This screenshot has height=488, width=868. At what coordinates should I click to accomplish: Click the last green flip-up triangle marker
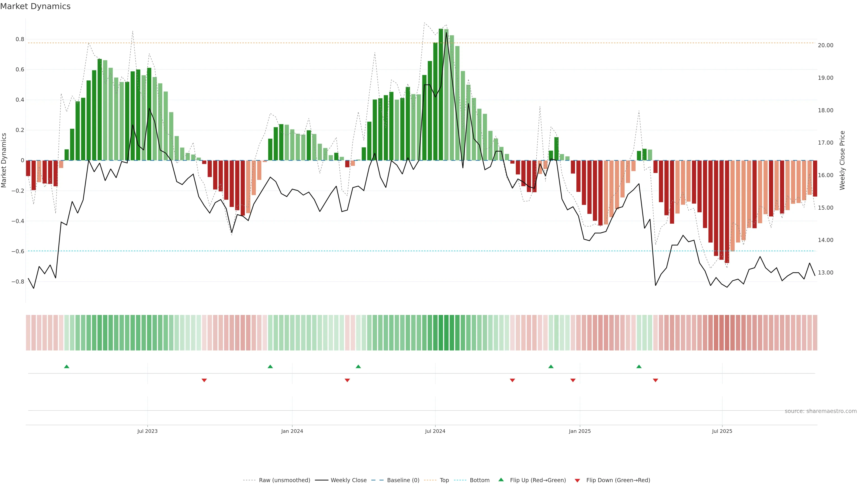pyautogui.click(x=639, y=366)
